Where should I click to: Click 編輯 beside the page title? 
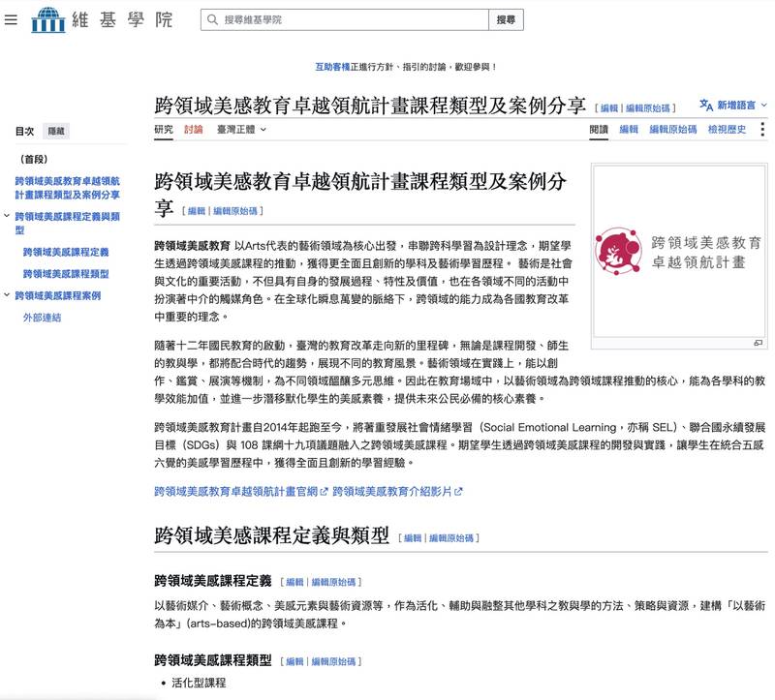[x=609, y=108]
